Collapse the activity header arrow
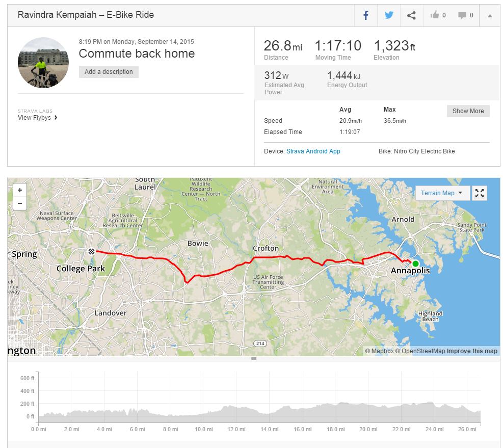This screenshot has width=503, height=448. click(x=490, y=16)
